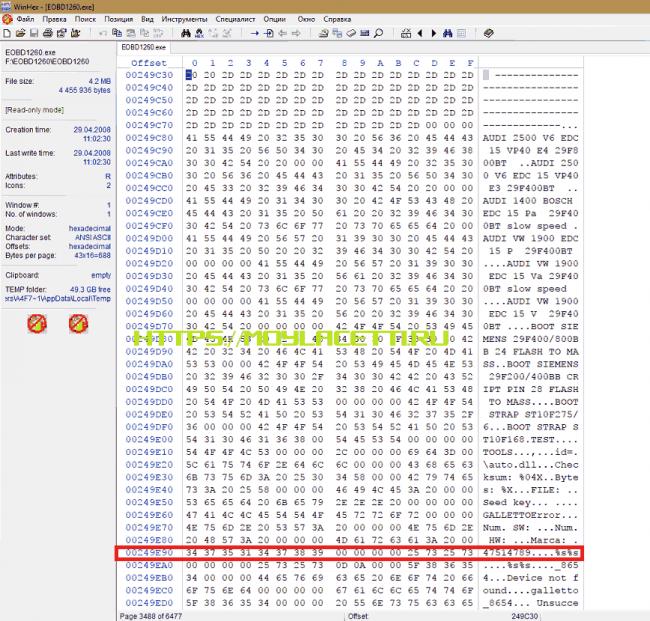Click TEMP folder value 49.3 GB free

point(90,289)
